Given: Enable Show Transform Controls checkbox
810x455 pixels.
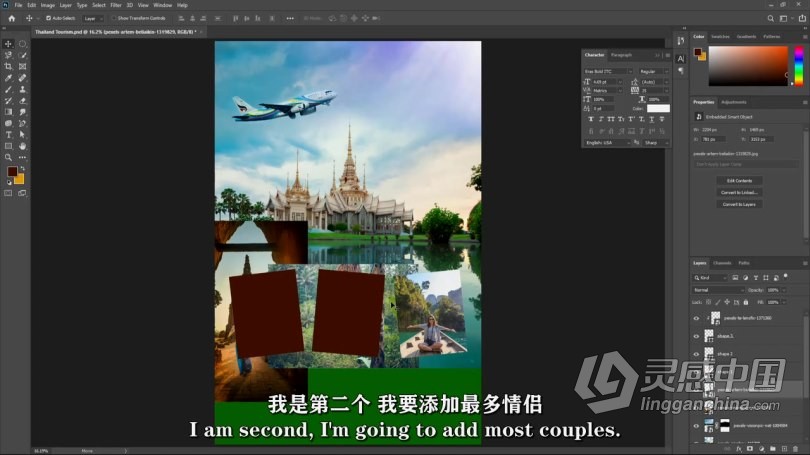Looking at the screenshot, I should coord(114,18).
